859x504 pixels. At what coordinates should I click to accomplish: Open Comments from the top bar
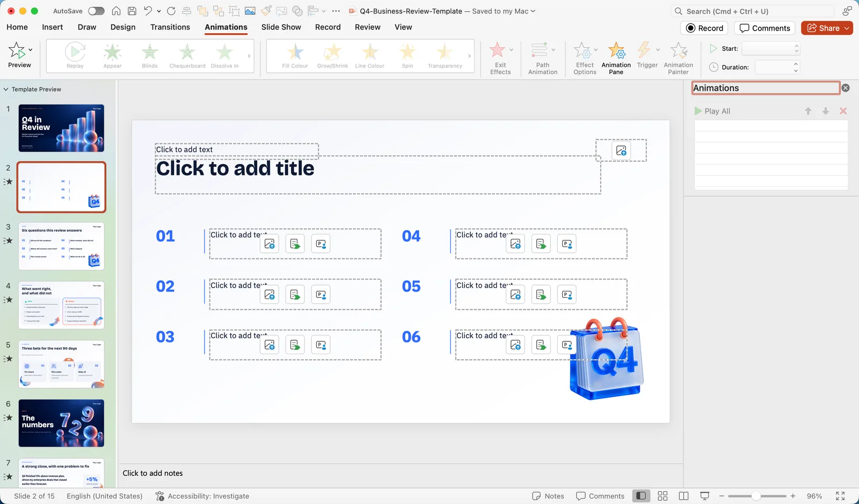[x=765, y=28]
